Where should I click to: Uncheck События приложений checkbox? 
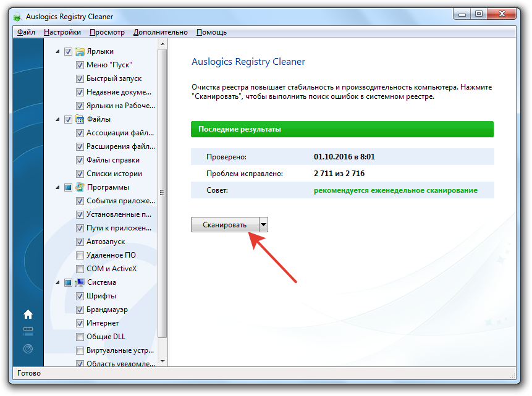click(80, 201)
